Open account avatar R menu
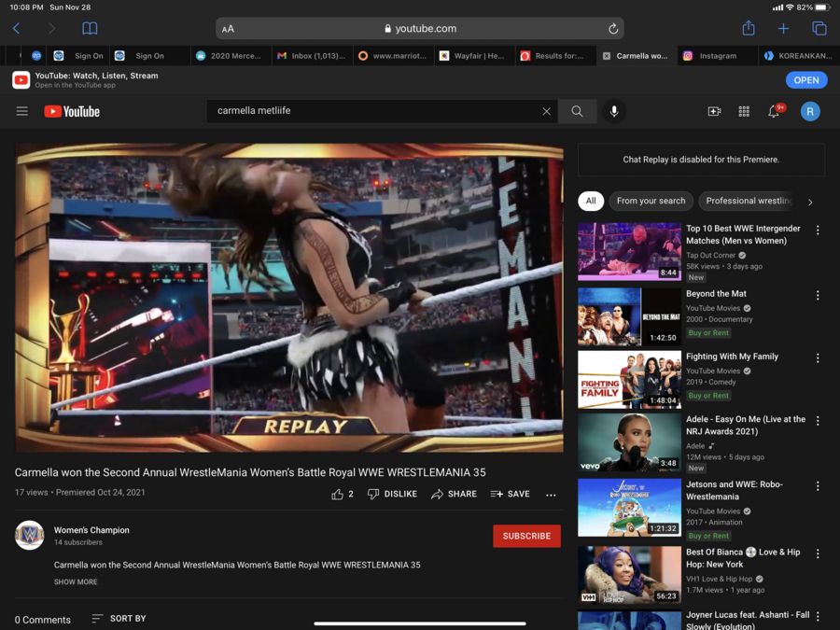This screenshot has width=840, height=630. 810,111
